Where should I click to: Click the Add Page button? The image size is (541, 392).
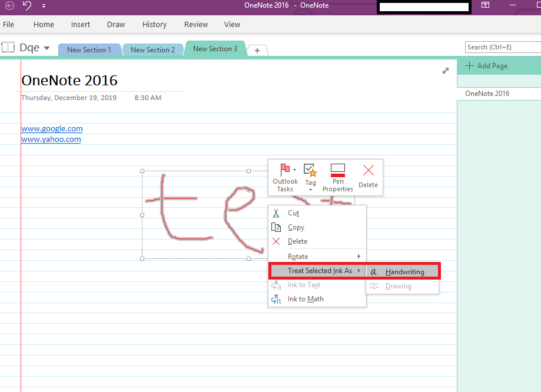pyautogui.click(x=486, y=66)
